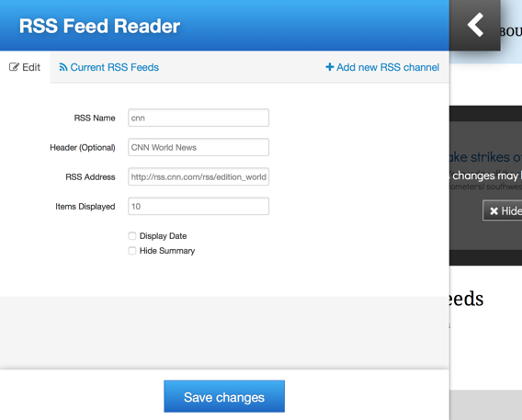Screen dimensions: 522x420
Task: Switch to the Edit tab
Action: click(x=25, y=67)
